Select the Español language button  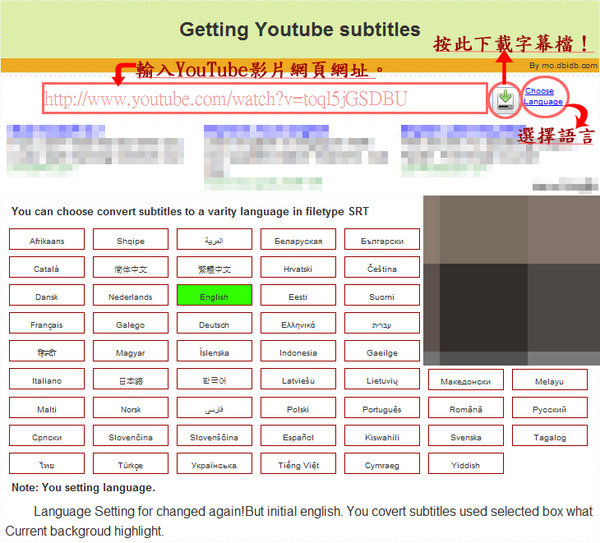(298, 436)
